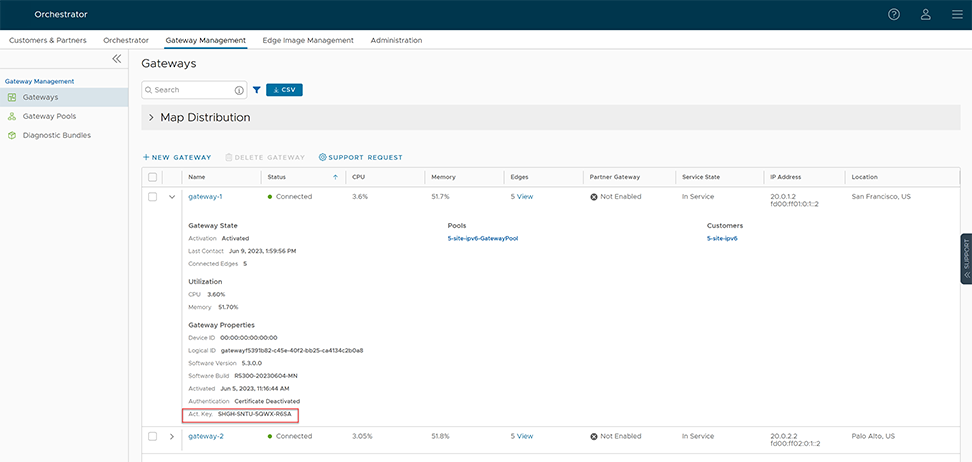Expand the Map Distribution section

pyautogui.click(x=152, y=118)
